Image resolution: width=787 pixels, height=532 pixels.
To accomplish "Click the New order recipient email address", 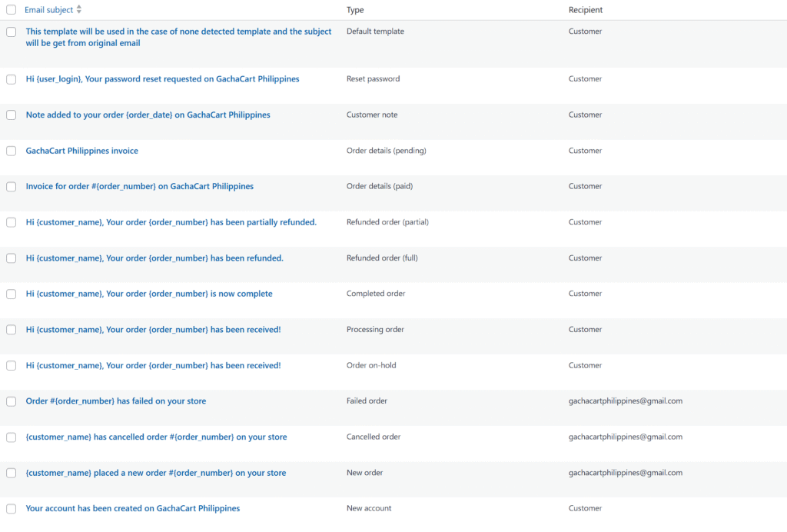I will (x=626, y=473).
